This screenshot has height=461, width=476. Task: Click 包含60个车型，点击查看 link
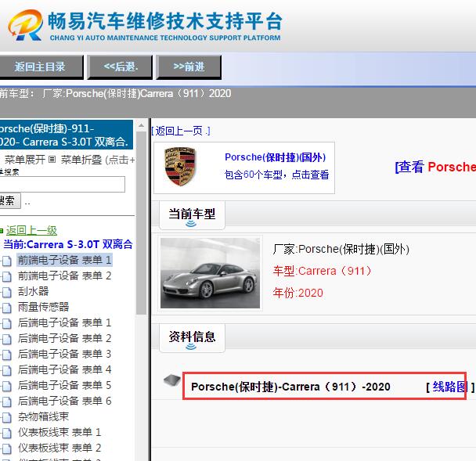(x=276, y=175)
